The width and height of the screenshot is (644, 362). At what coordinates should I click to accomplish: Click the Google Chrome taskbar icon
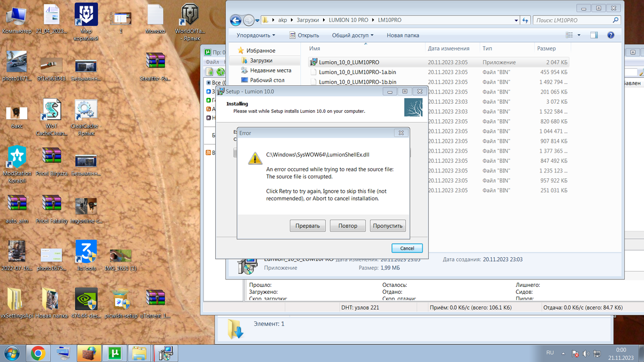pyautogui.click(x=38, y=353)
